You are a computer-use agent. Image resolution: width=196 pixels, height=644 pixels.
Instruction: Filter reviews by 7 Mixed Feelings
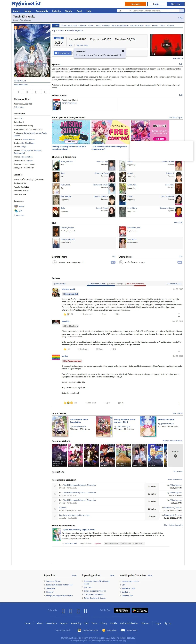pos(115,284)
